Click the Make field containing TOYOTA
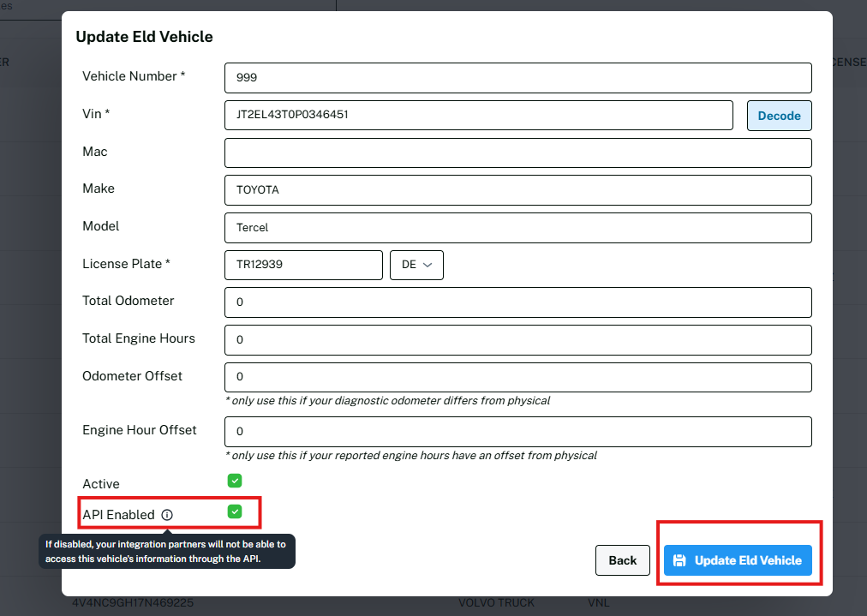867x616 pixels. (517, 190)
